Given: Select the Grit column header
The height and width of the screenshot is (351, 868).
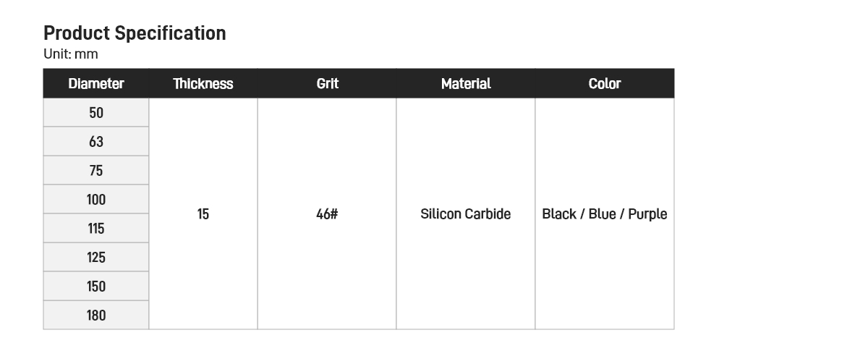Looking at the screenshot, I should pyautogui.click(x=327, y=84).
